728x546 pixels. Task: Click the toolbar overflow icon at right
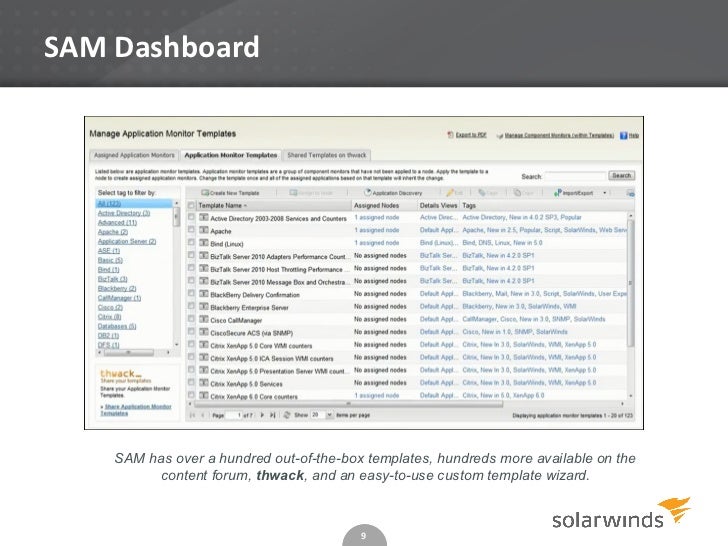[x=630, y=193]
